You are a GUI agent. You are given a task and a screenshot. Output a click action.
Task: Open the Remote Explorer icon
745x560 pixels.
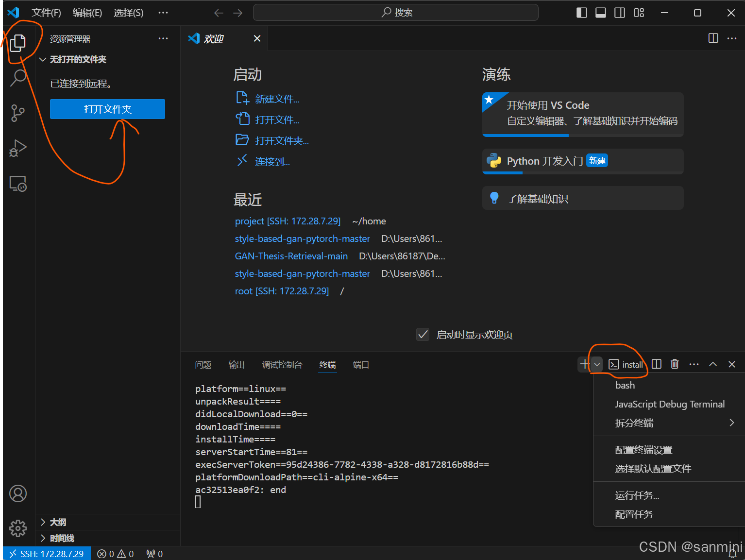tap(18, 184)
